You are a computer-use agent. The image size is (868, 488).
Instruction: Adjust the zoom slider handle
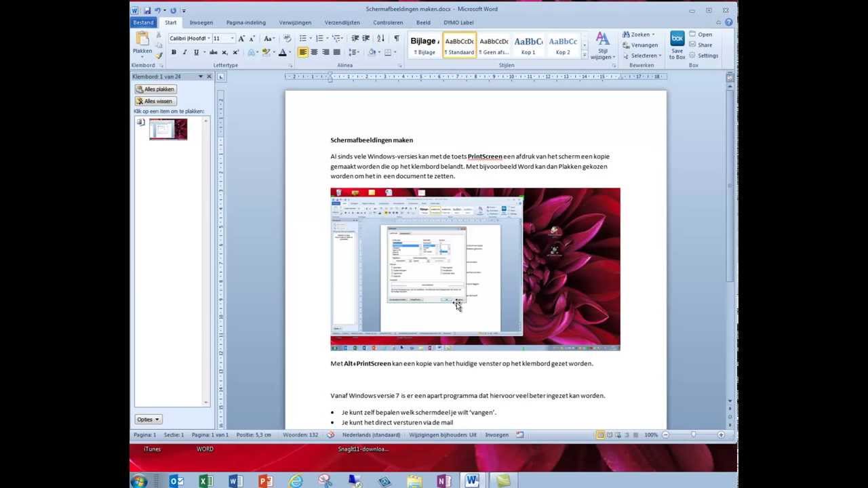693,434
